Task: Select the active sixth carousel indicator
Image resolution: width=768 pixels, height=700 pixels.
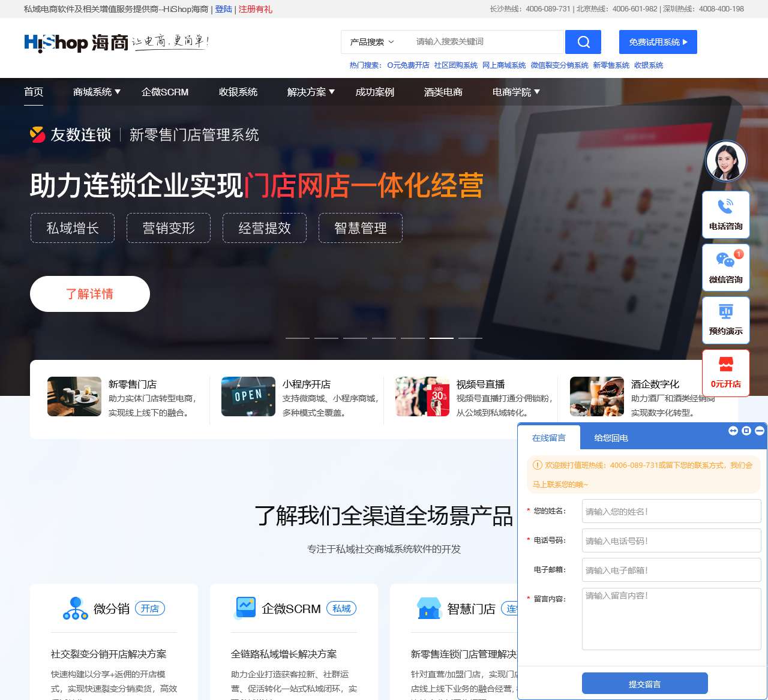Action: pyautogui.click(x=442, y=338)
